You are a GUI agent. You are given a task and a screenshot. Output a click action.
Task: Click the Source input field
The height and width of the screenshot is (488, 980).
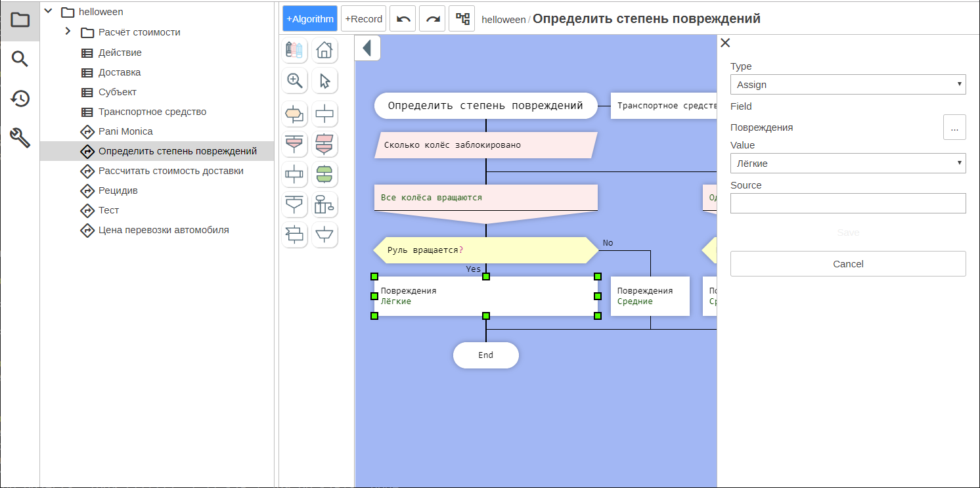[x=847, y=204]
